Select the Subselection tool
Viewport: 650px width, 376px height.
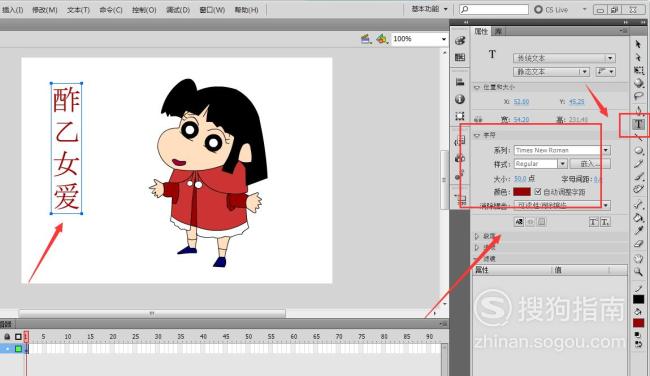click(x=638, y=57)
